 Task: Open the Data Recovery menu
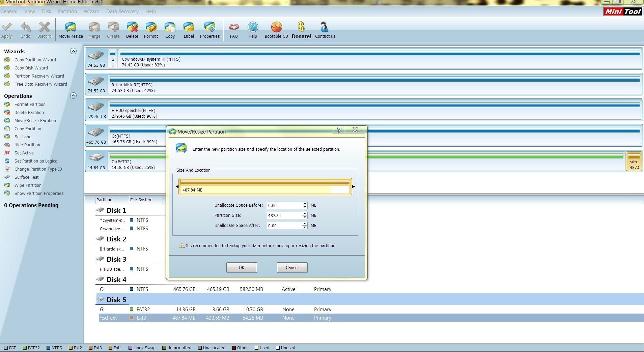(x=122, y=11)
